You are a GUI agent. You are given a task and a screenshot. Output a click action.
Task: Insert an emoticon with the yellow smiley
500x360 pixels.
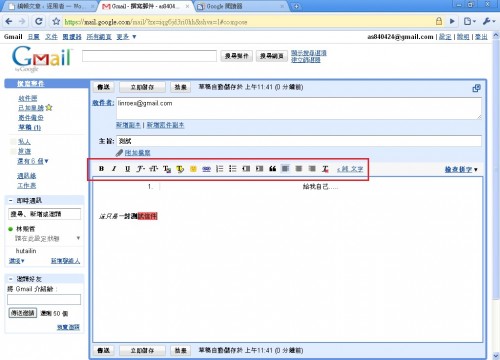[193, 169]
